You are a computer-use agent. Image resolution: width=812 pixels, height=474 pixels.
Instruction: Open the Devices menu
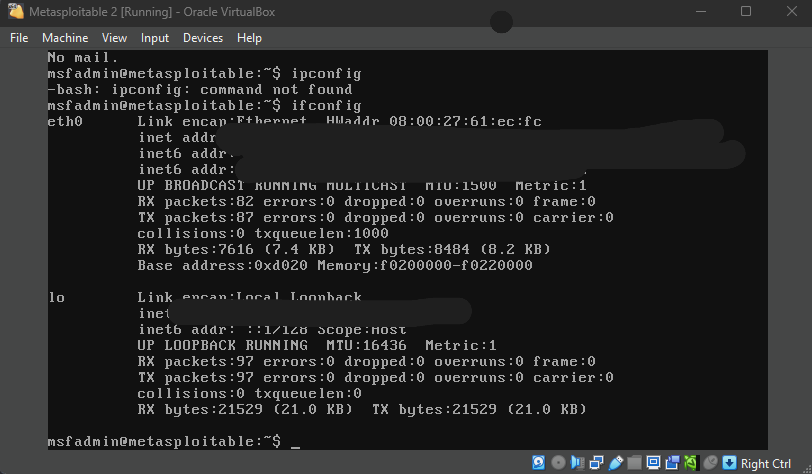coord(203,38)
